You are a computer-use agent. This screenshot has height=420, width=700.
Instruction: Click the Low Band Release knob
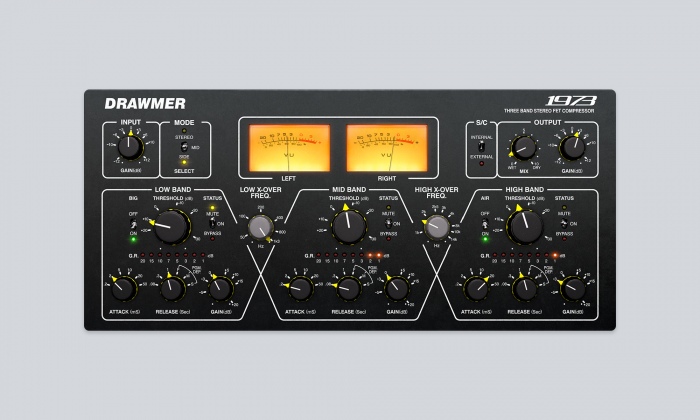click(171, 289)
